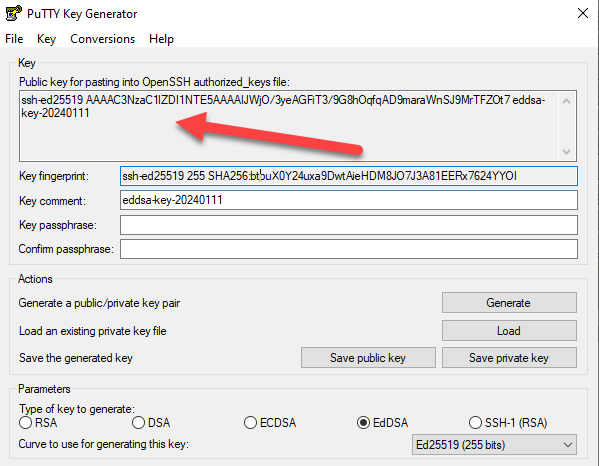Open the Key menu
Image resolution: width=599 pixels, height=466 pixels.
tap(46, 39)
